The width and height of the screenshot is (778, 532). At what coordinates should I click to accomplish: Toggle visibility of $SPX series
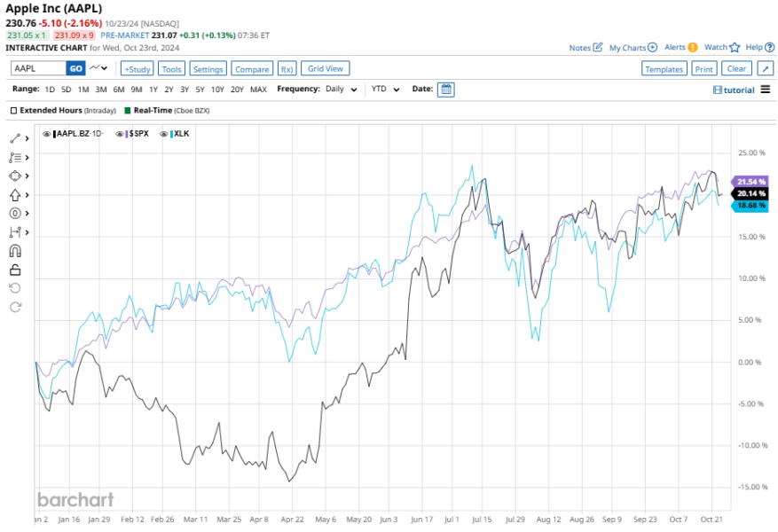[x=120, y=134]
